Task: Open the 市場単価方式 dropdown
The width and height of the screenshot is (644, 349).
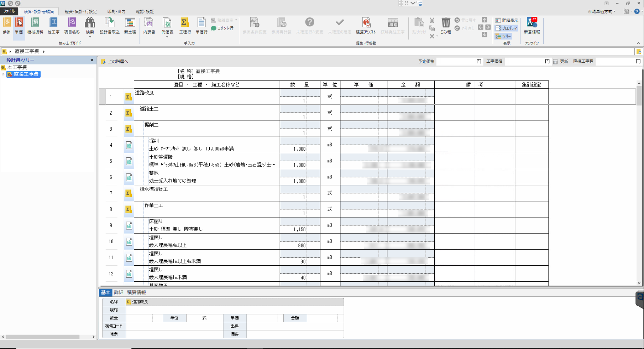Action: click(x=602, y=11)
